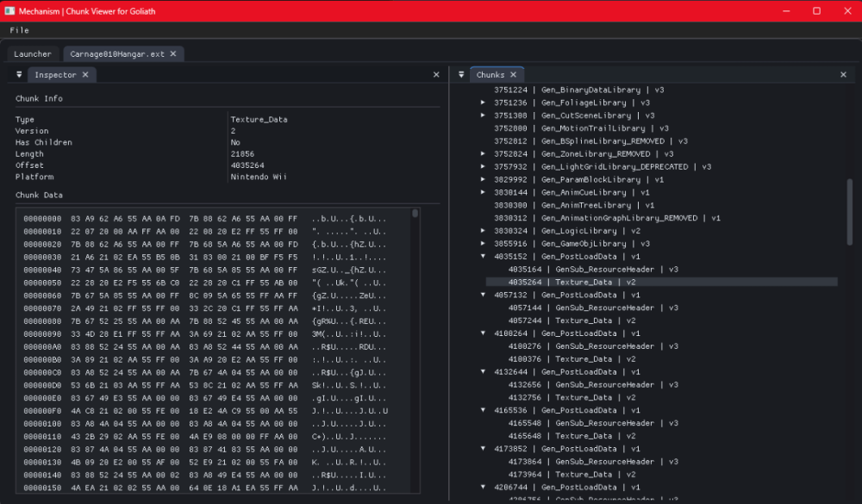This screenshot has height=504, width=862.
Task: Expand Gen_ParamBlockLibrary node
Action: pos(484,180)
